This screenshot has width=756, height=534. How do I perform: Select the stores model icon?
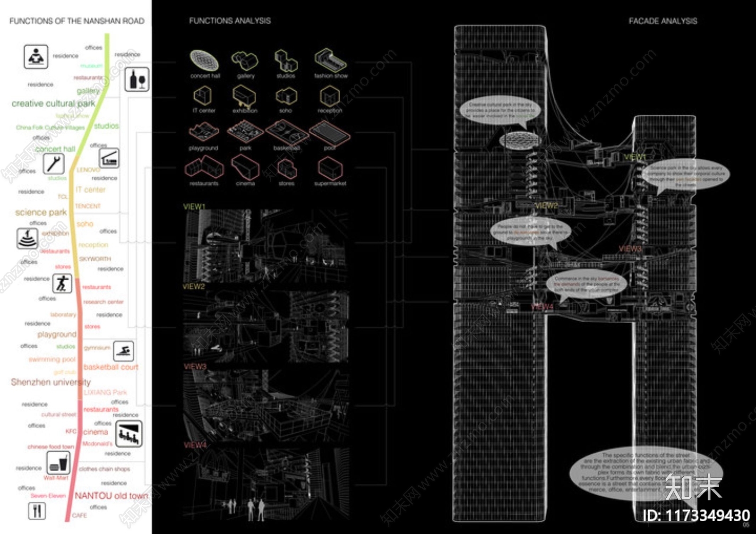(x=287, y=169)
